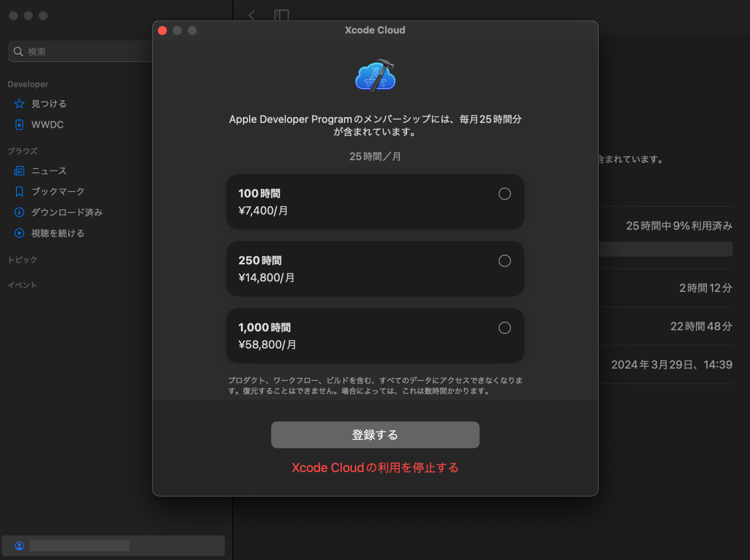The width and height of the screenshot is (750, 560).
Task: Click the star icon beside 見つける
Action: pos(19,104)
